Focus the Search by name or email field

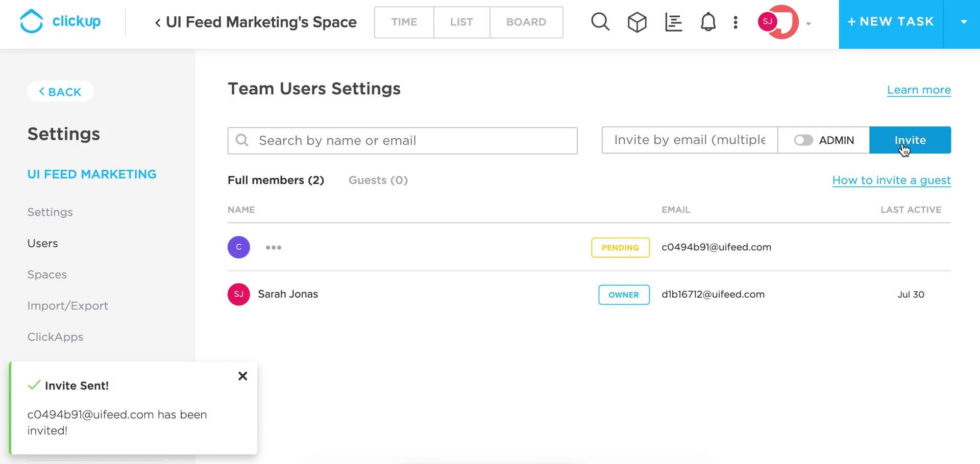coord(403,141)
